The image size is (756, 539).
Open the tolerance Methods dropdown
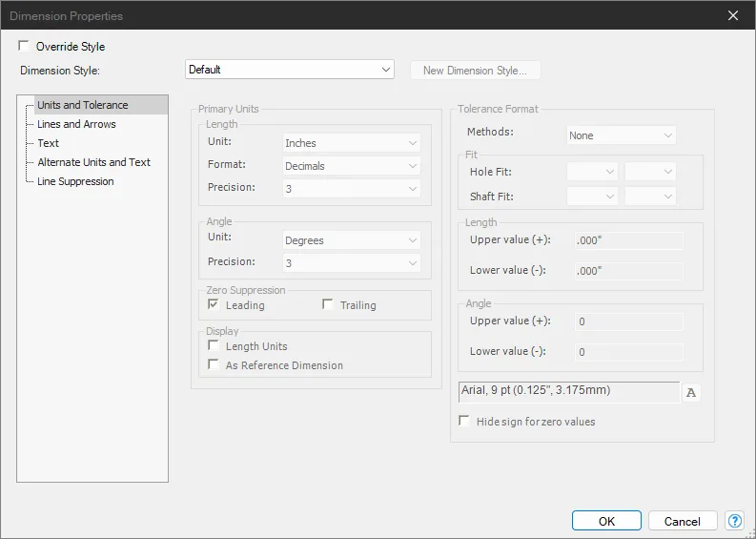(621, 135)
